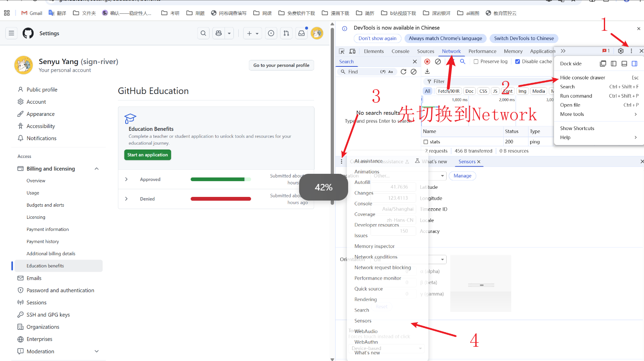
Task: Dock DevTools to the bottom
Action: tap(624, 64)
